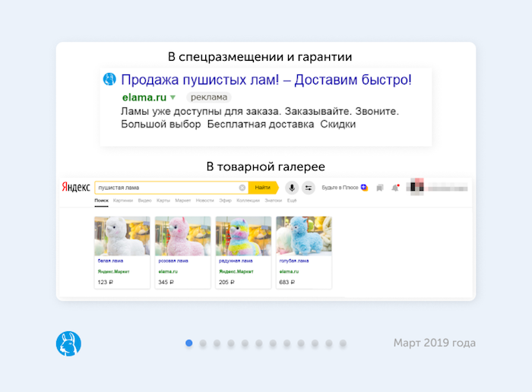Click the Скидки quick link
The width and height of the screenshot is (532, 392).
click(338, 124)
